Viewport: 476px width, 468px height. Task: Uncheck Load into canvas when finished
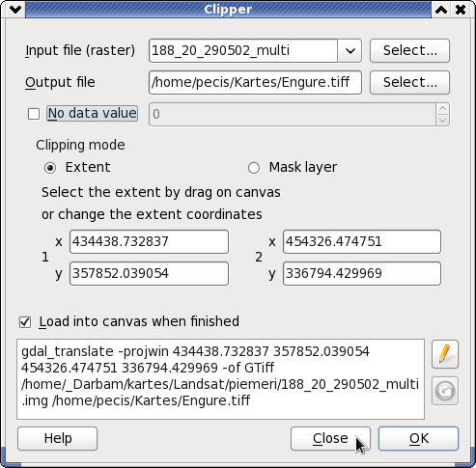25,322
